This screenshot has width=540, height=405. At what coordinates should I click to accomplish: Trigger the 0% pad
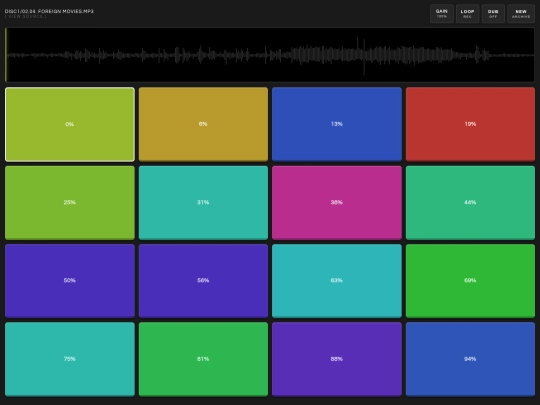coord(70,124)
